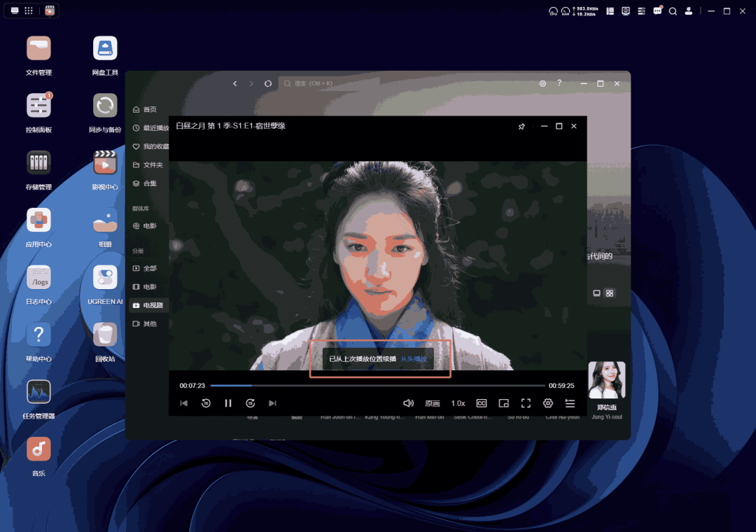Click the CPU usage indicator
The image size is (756, 532).
coord(553,11)
